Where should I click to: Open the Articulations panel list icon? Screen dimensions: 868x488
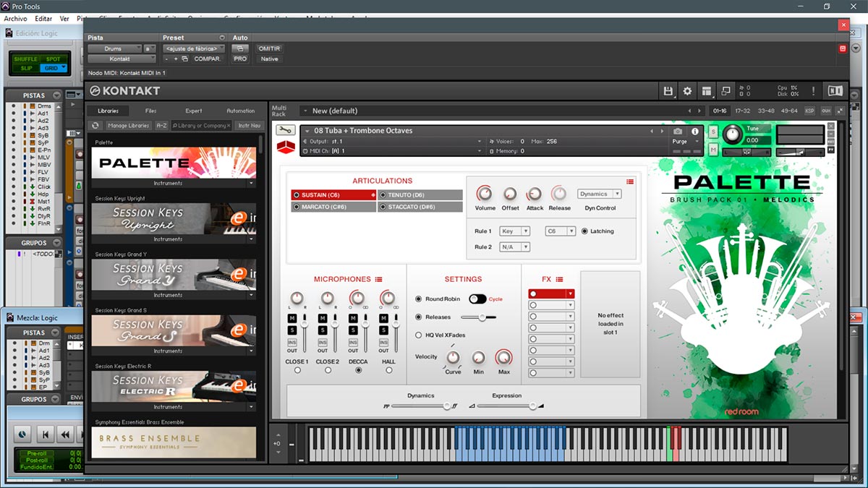coord(630,181)
